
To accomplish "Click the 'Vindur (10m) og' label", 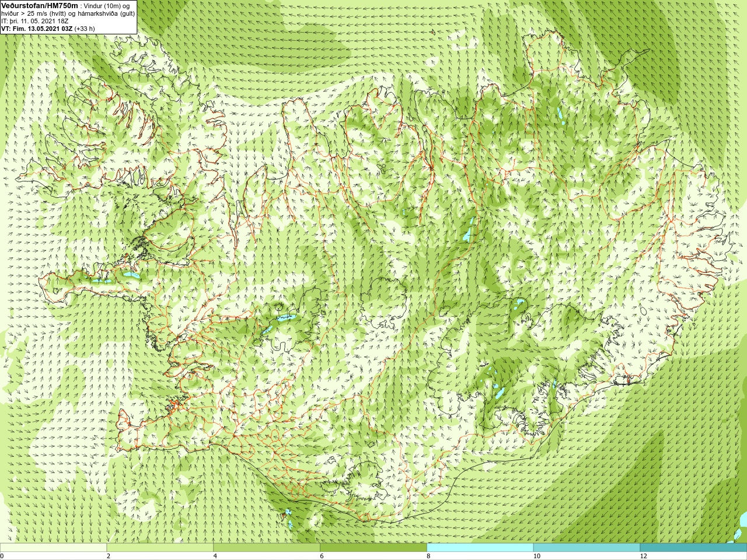I will tap(107, 6).
